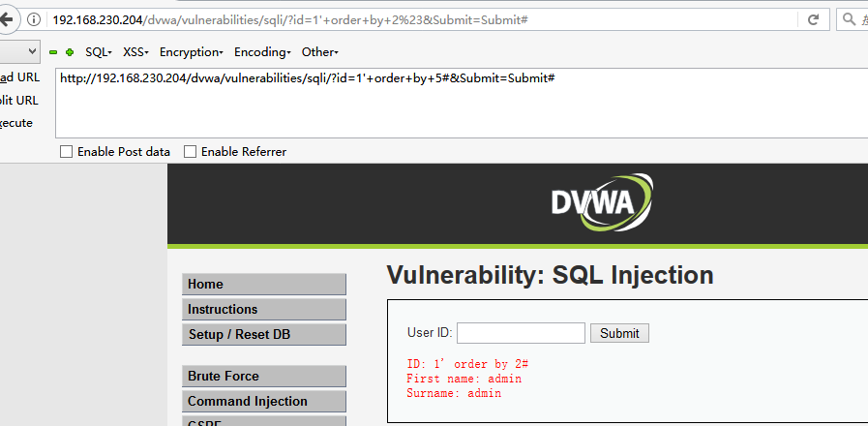Open the SQL dropdown menu

pyautogui.click(x=98, y=52)
